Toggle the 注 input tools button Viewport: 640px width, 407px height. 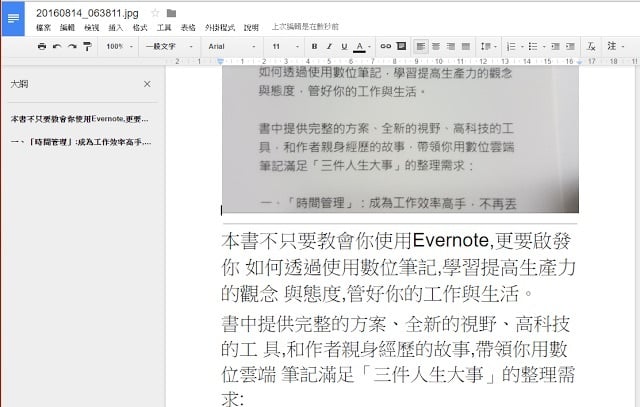(611, 46)
